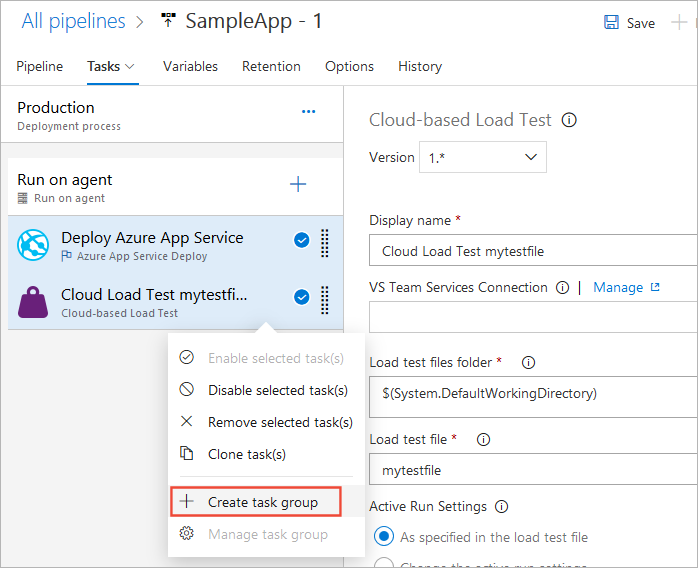Grab the drag handle of Deploy Azure App Service
Viewport: 698px width, 568px height.
[325, 243]
